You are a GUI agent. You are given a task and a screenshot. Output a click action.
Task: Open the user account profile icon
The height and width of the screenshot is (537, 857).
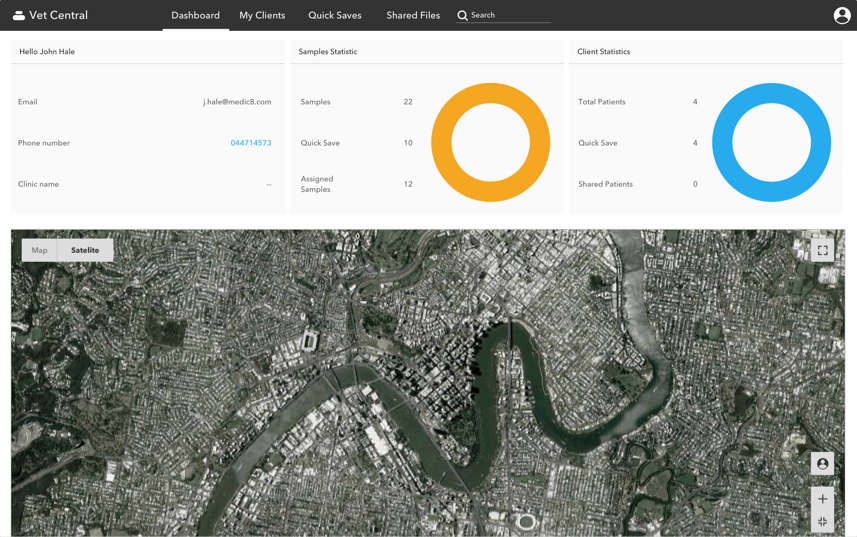tap(842, 15)
